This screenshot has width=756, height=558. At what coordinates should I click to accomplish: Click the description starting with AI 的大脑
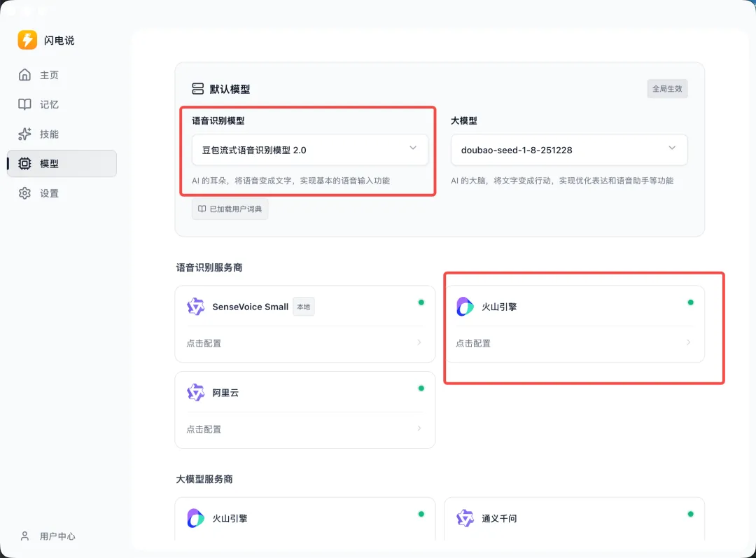(x=562, y=181)
